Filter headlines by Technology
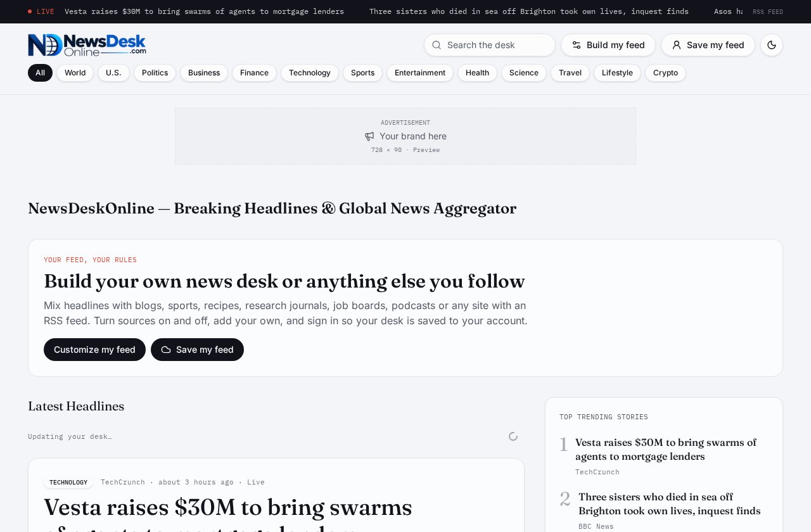 [x=310, y=73]
